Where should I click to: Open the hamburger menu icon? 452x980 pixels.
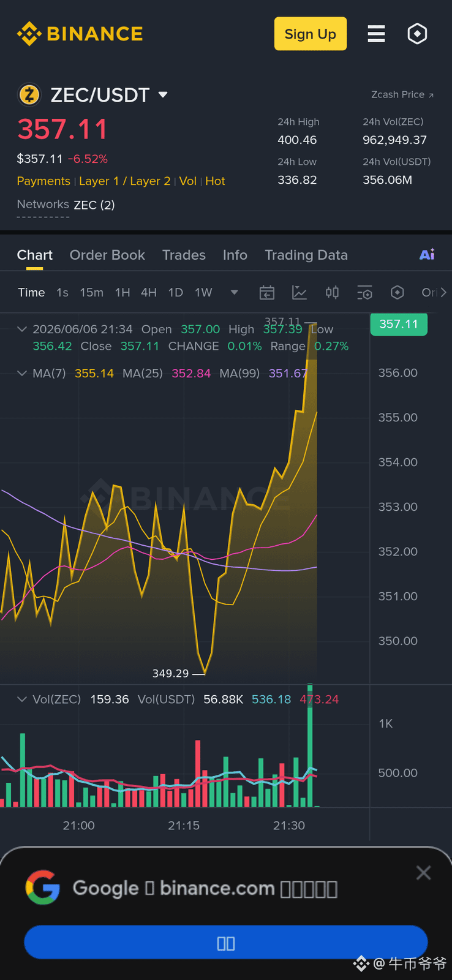click(376, 34)
